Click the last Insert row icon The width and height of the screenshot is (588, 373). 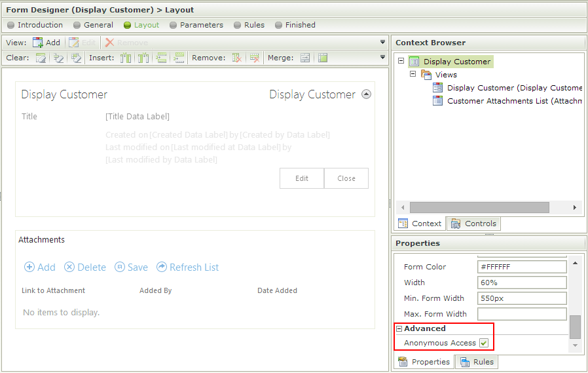(x=179, y=58)
